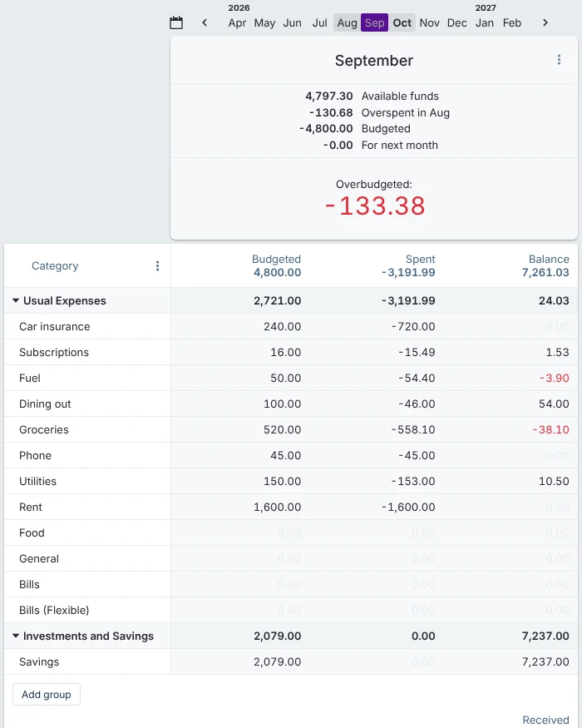Edit Savings budgeted 2,079.00
582x728 pixels.
tap(277, 662)
